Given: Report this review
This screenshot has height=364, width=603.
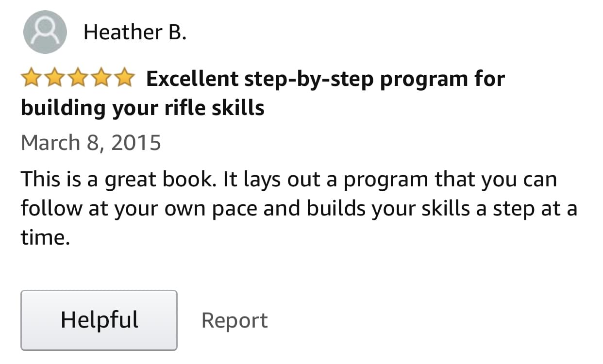Looking at the screenshot, I should click(x=234, y=321).
